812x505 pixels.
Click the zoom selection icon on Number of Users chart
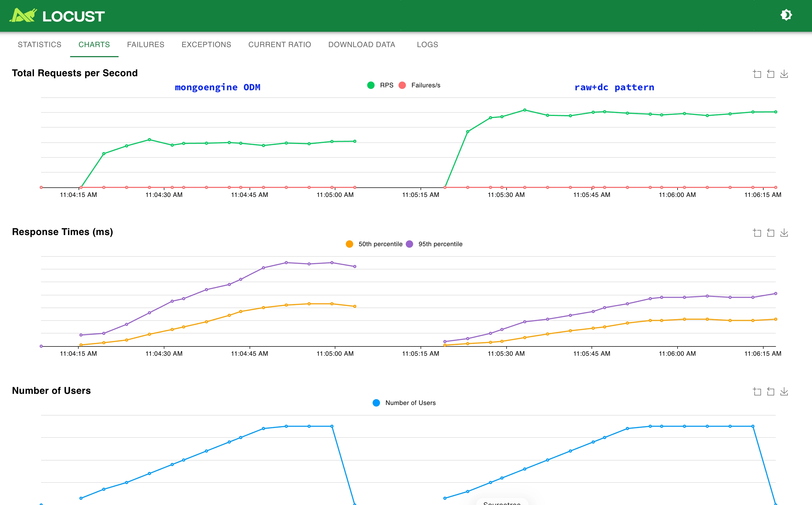(x=757, y=391)
